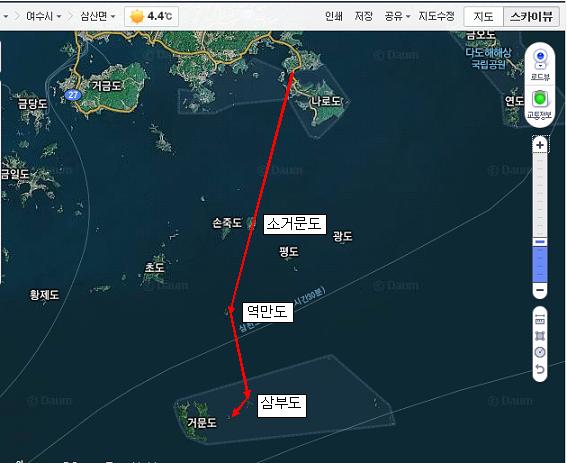Select the distance measure ruler tool
This screenshot has width=567, height=463.
[x=540, y=319]
